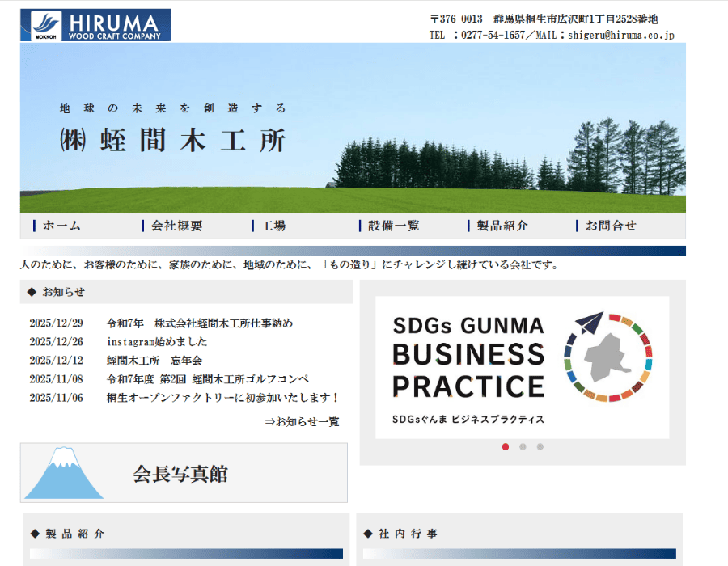Open the instagram始めました news entry

click(157, 342)
